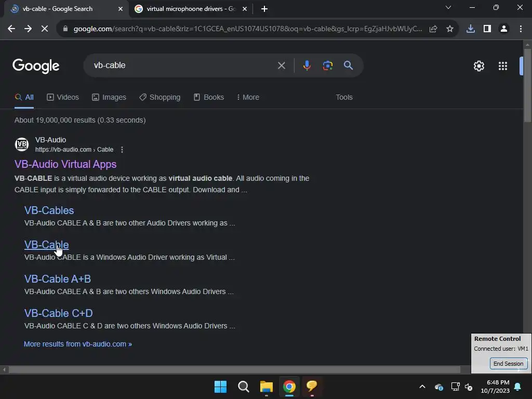Open the clock and calendar flyout
The image size is (532, 399).
tap(495, 387)
